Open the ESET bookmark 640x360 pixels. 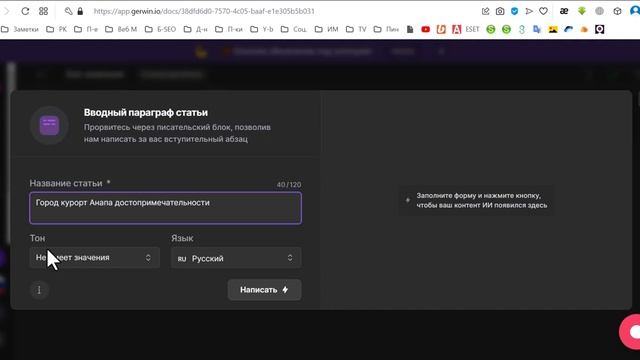click(472, 29)
